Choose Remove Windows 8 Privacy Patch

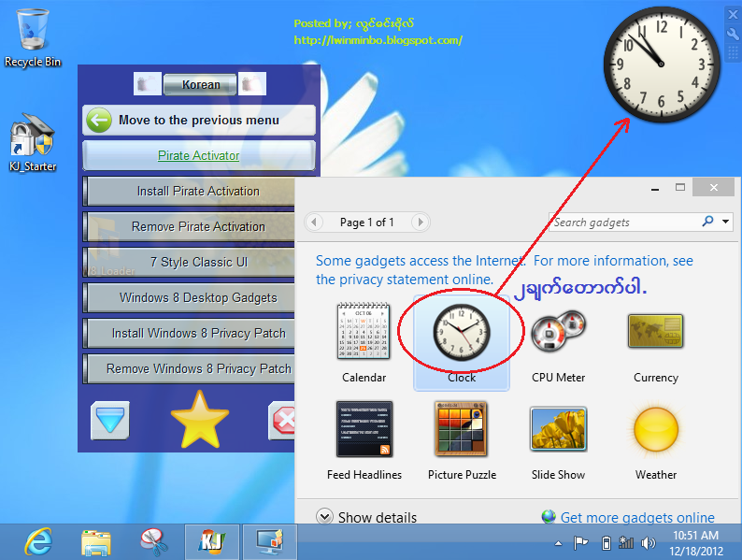190,368
